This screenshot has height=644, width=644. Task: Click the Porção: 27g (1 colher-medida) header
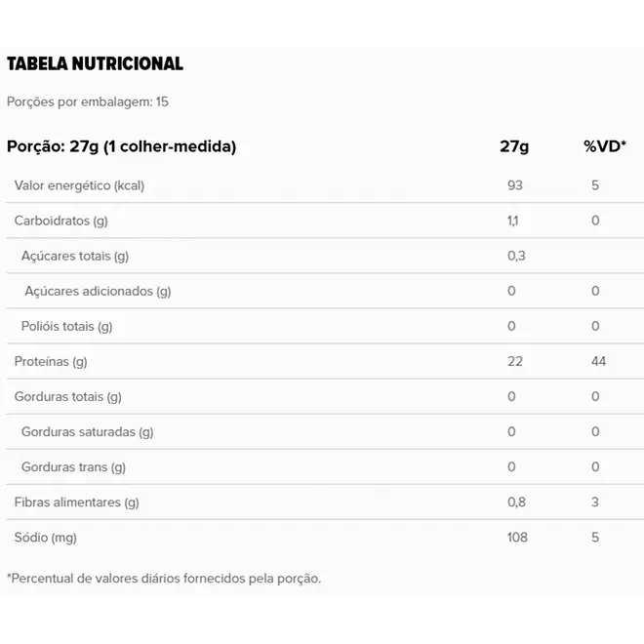[x=122, y=146]
